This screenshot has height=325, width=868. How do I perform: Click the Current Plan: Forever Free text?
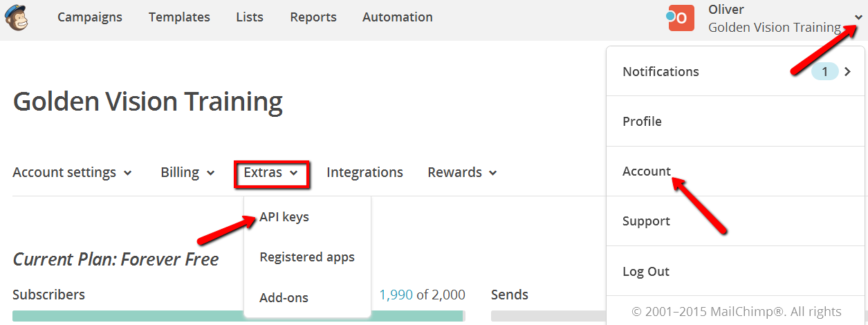coord(116,259)
